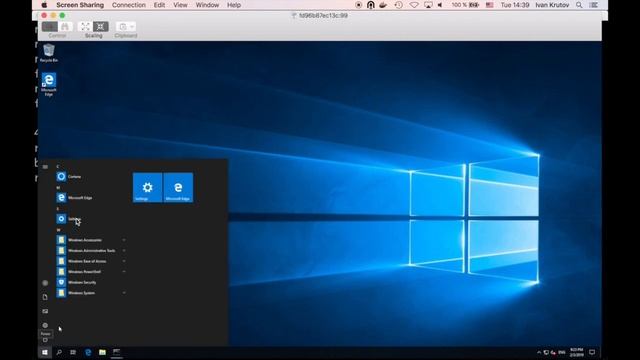Open Settings gear in the Start rail
The height and width of the screenshot is (360, 640).
45,325
